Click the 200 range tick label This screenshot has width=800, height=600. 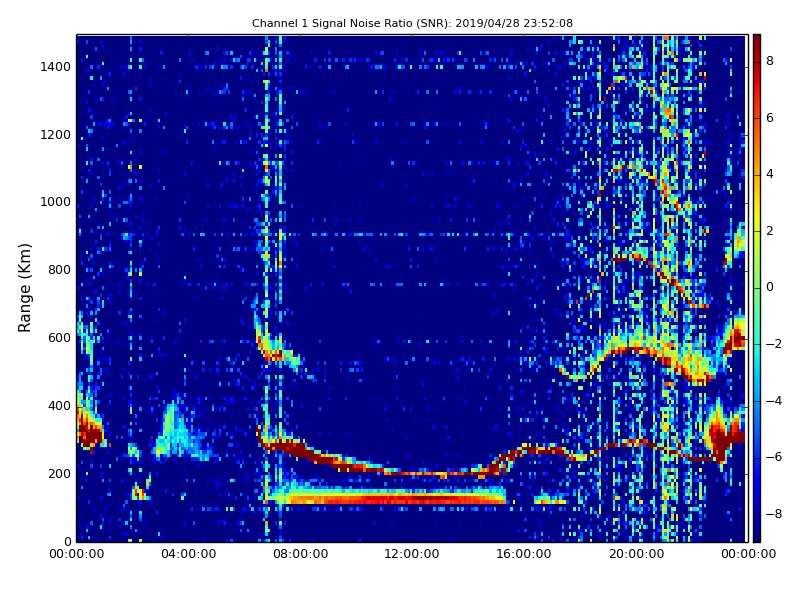pyautogui.click(x=59, y=473)
